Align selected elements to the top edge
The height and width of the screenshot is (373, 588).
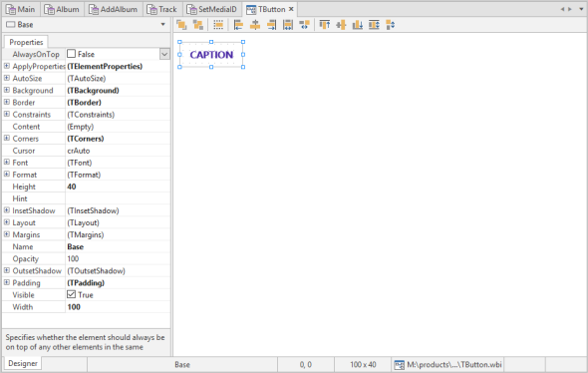coord(325,25)
